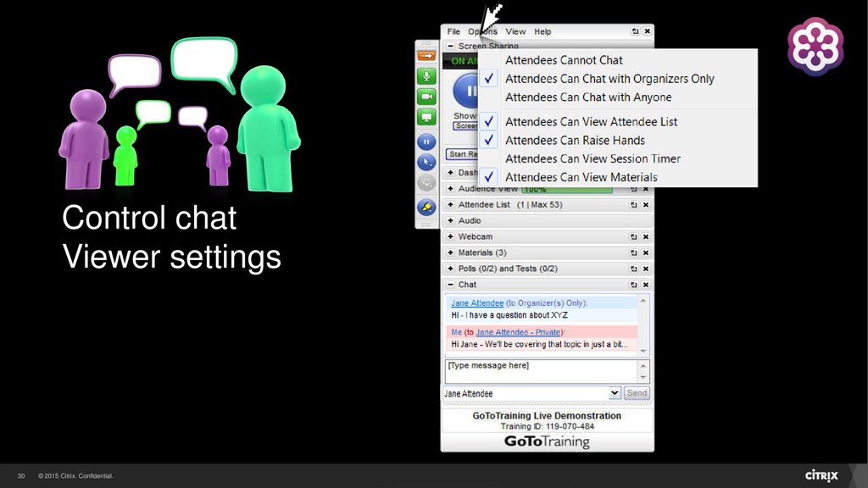Toggle the green webcam camera button
The height and width of the screenshot is (488, 868).
[x=426, y=97]
